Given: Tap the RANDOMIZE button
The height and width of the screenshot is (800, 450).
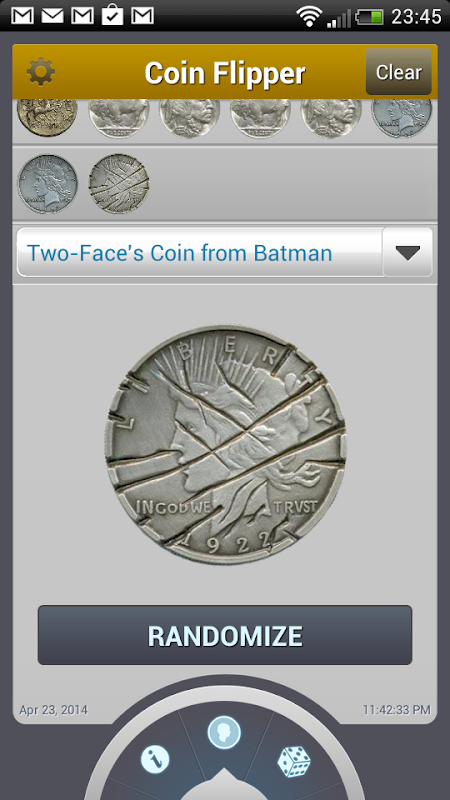Looking at the screenshot, I should (224, 635).
